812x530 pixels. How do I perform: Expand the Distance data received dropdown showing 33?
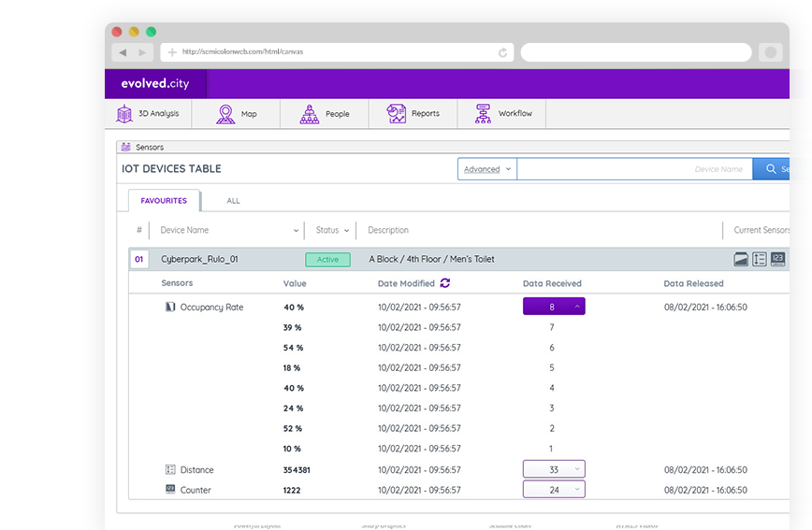click(554, 469)
